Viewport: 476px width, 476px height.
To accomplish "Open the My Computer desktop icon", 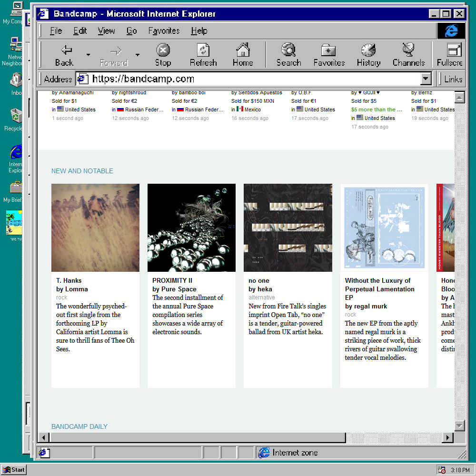I will pos(13,13).
